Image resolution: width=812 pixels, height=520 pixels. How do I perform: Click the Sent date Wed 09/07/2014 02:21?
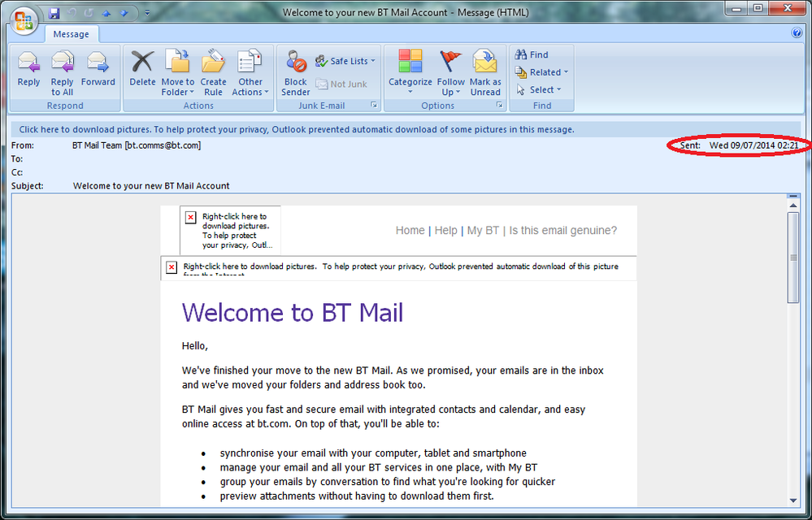753,146
